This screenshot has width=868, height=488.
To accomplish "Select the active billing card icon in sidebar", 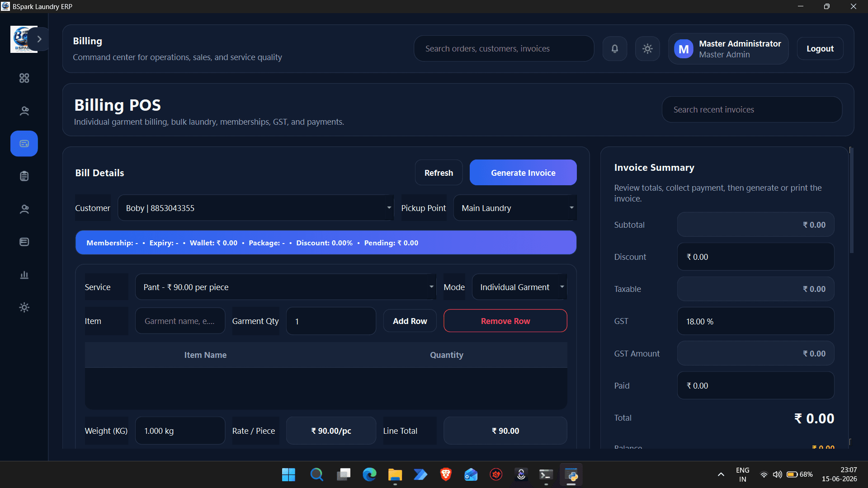I will pos(24,144).
